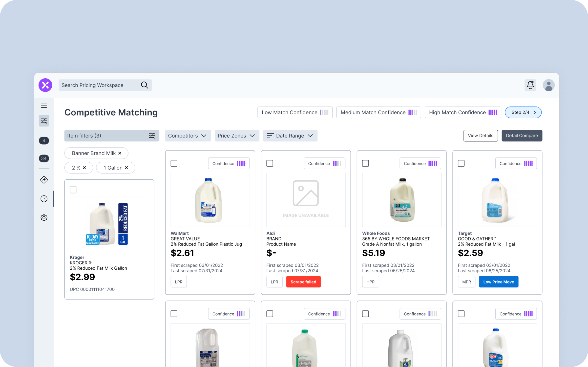Screen dimensions: 588x367
Task: Click the LPR tag on WalMart card
Action: click(x=179, y=282)
